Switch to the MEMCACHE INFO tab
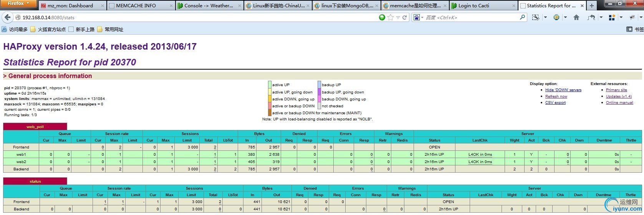Viewport: 644px width, 215px height. tap(136, 6)
